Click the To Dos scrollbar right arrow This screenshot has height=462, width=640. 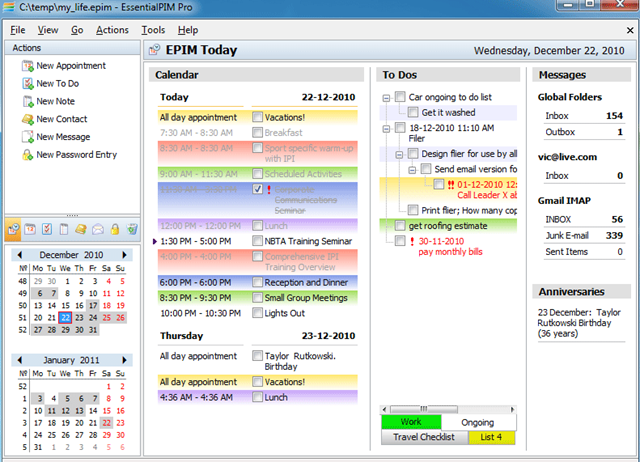click(x=513, y=409)
